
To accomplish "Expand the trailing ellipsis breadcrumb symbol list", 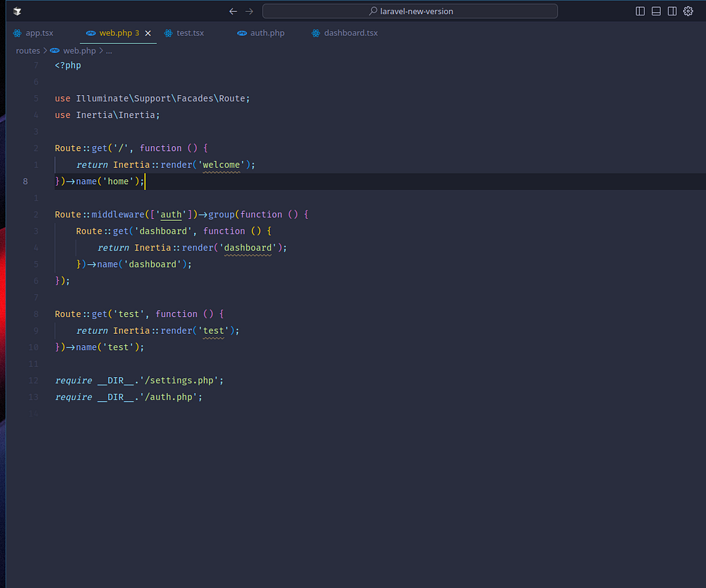I will pos(109,51).
